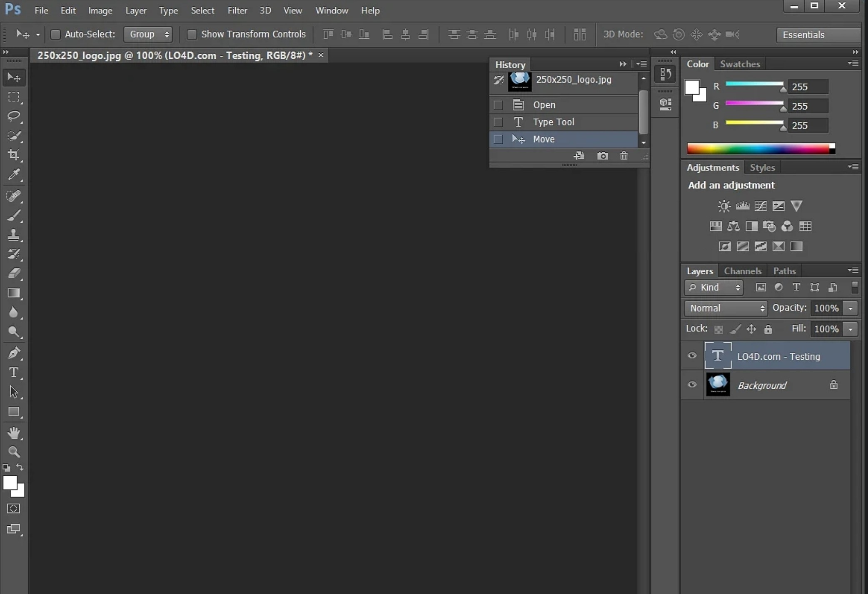
Task: Select the Brush tool
Action: pyautogui.click(x=14, y=215)
